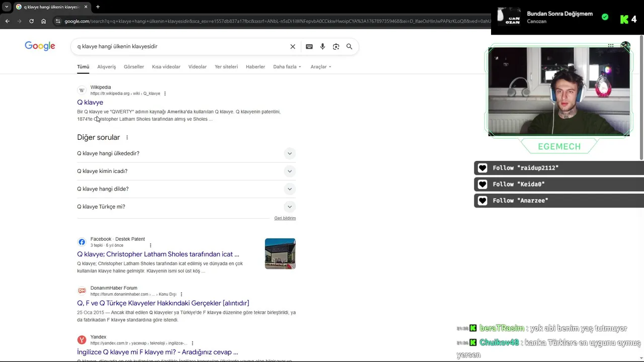Click Wikipedia site name above result
This screenshot has width=644, height=362.
(101, 87)
